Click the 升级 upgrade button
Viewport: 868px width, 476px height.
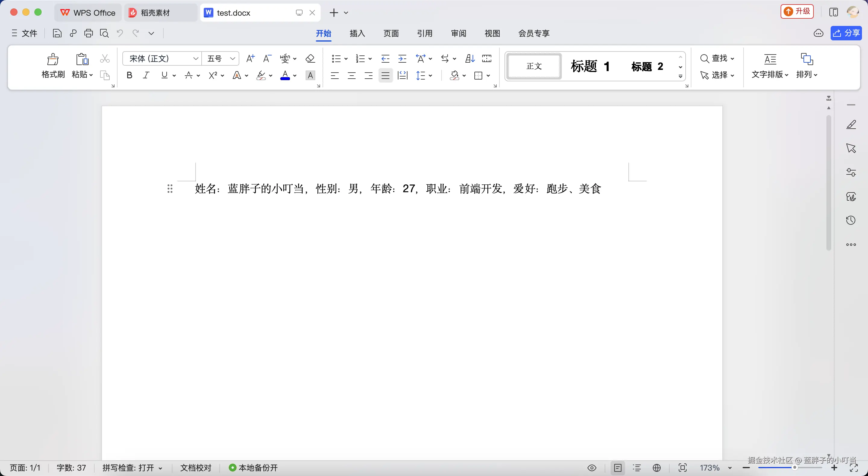point(797,12)
